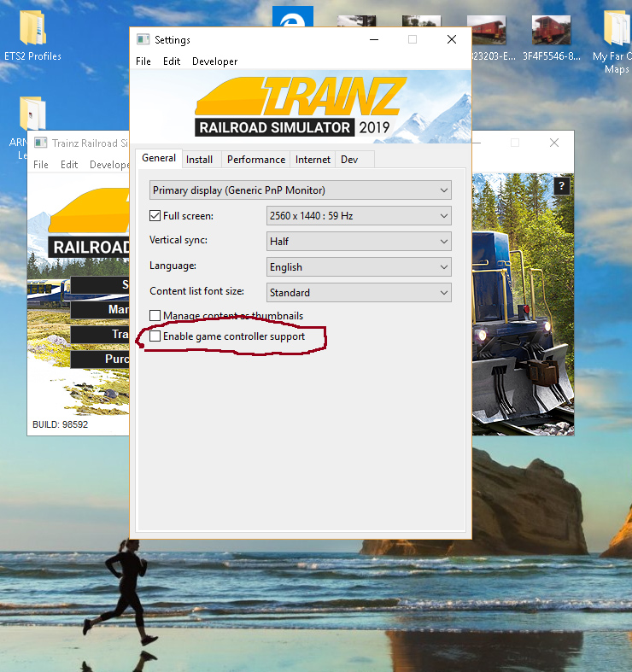Click the launcher button starting with 'Tra'
Screen dimensions: 632x672
[x=100, y=334]
